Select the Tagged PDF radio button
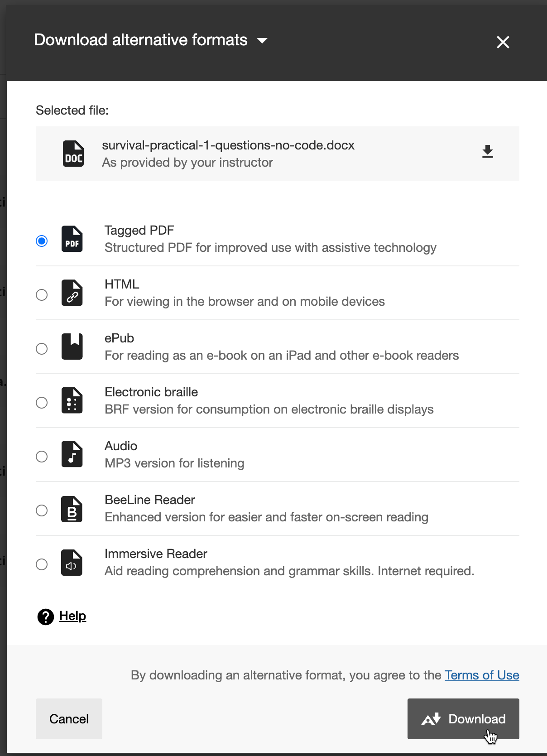Viewport: 547px width, 756px height. [42, 241]
